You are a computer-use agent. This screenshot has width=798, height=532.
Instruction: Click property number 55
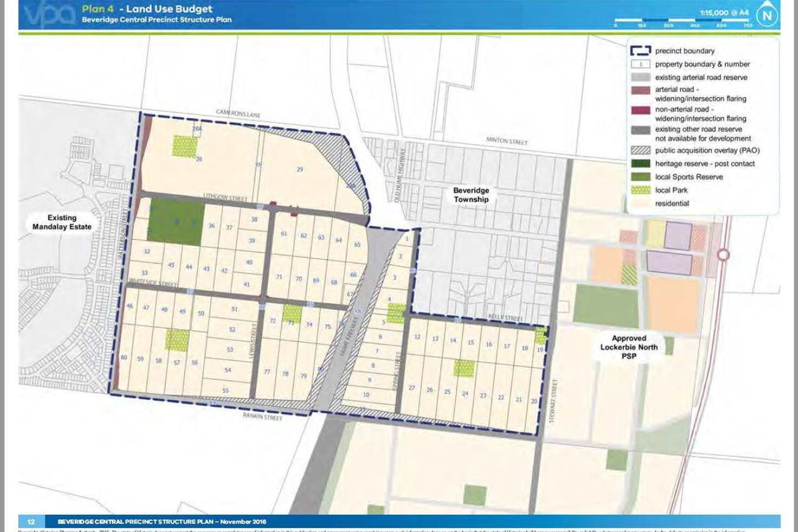[x=226, y=391]
